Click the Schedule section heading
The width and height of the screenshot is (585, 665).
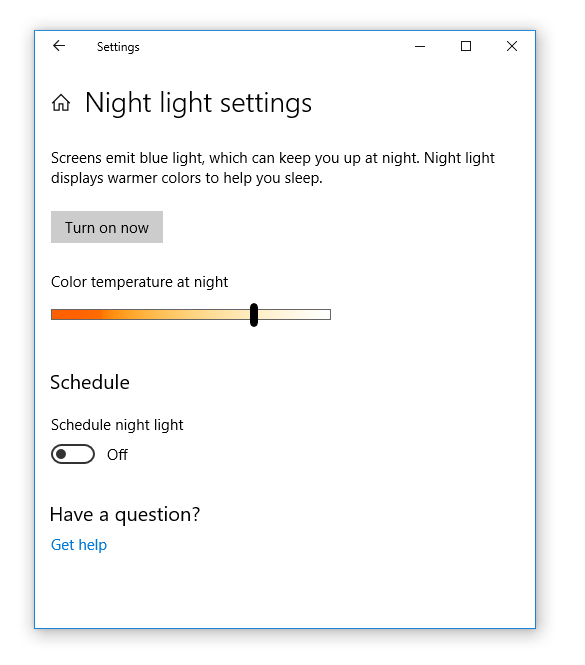[90, 382]
